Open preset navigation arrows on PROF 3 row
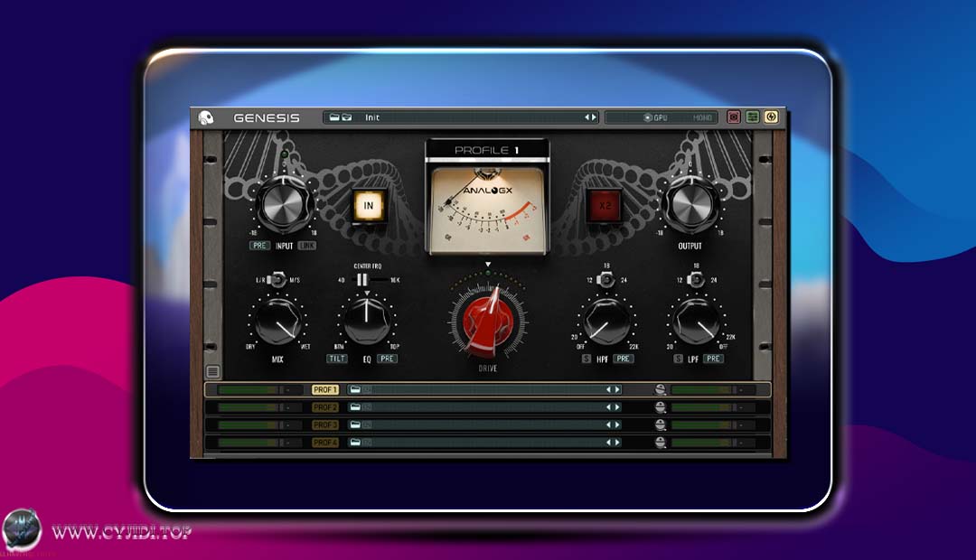 (615, 425)
